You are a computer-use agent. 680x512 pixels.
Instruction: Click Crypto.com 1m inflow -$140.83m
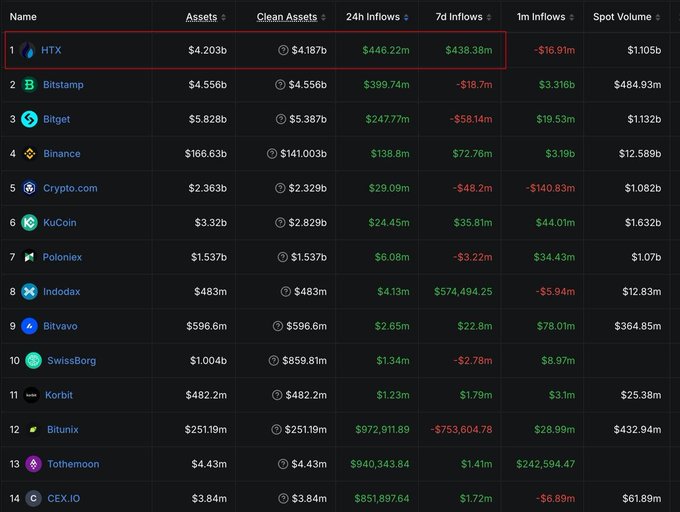click(550, 188)
